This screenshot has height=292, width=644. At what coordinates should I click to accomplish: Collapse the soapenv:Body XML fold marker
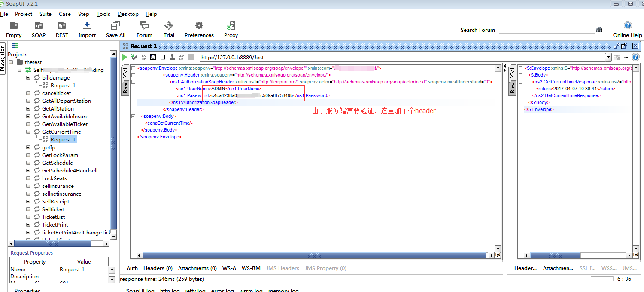point(133,116)
